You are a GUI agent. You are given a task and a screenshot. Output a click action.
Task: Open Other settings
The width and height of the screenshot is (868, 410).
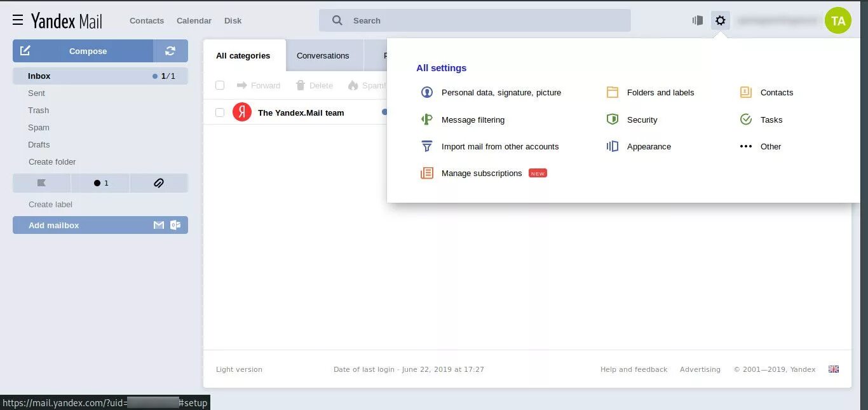coord(771,146)
